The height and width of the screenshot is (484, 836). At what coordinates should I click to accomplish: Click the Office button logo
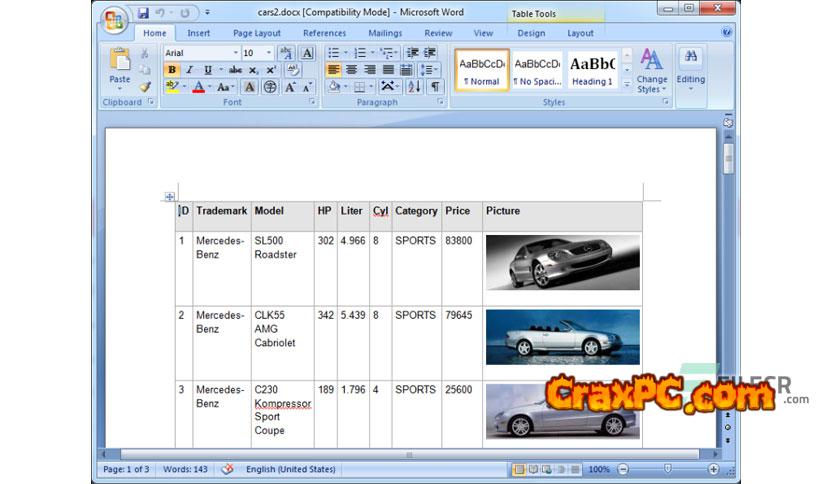(115, 18)
